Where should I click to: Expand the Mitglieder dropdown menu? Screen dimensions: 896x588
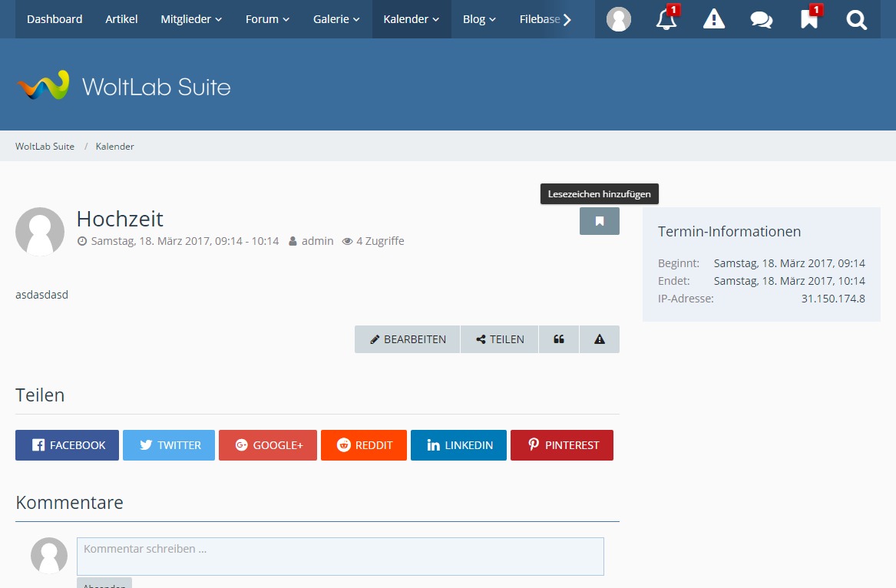(x=191, y=19)
